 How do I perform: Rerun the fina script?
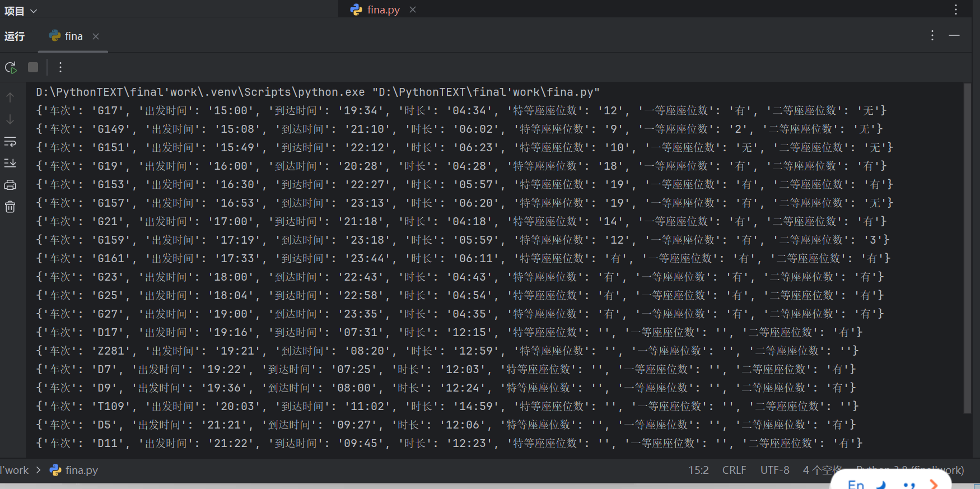click(11, 68)
